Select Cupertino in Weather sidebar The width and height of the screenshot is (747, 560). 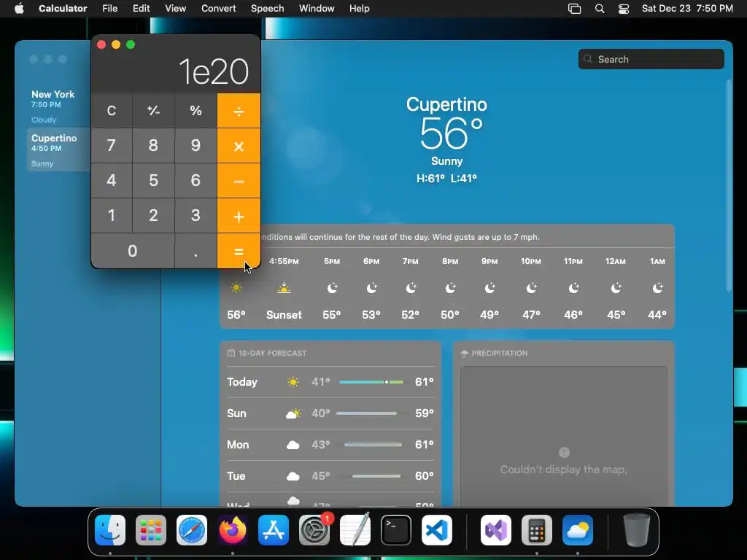pyautogui.click(x=58, y=149)
